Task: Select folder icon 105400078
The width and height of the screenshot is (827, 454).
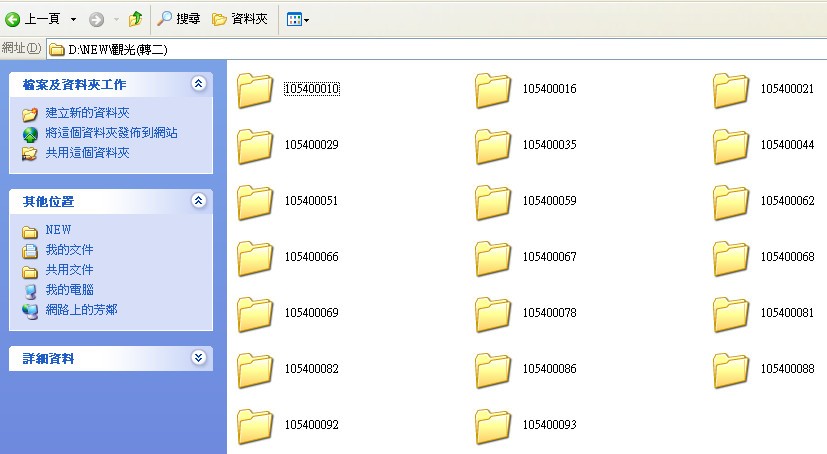Action: coord(493,315)
